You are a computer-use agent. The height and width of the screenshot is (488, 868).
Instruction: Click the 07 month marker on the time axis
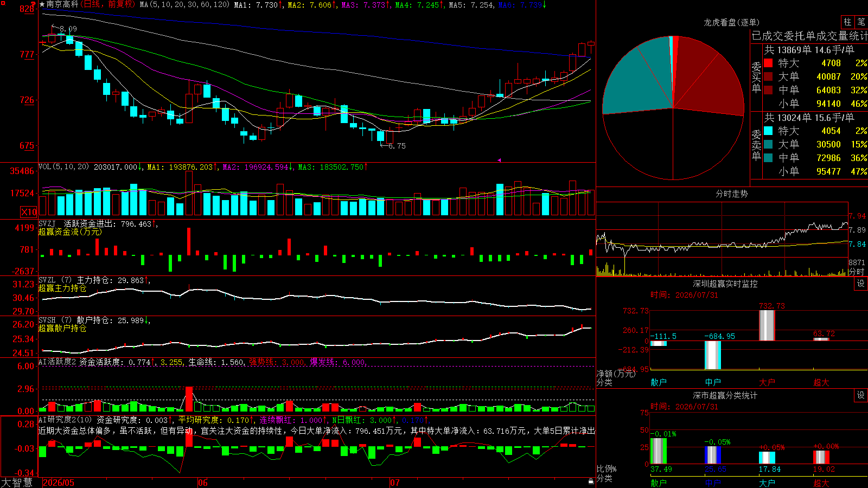click(x=395, y=483)
